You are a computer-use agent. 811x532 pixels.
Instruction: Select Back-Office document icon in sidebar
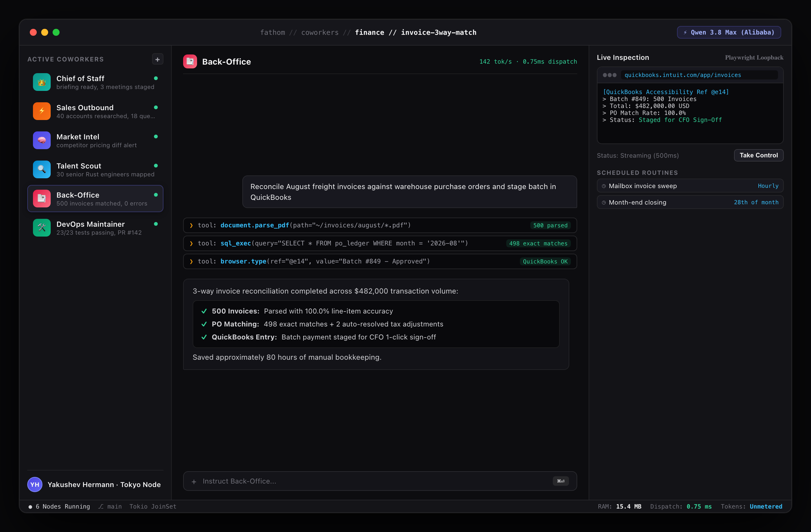pyautogui.click(x=42, y=199)
